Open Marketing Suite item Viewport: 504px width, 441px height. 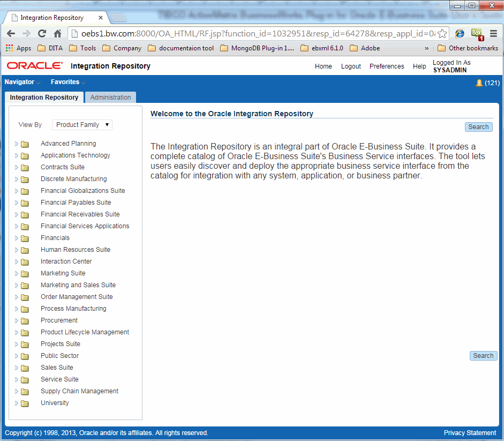[63, 273]
